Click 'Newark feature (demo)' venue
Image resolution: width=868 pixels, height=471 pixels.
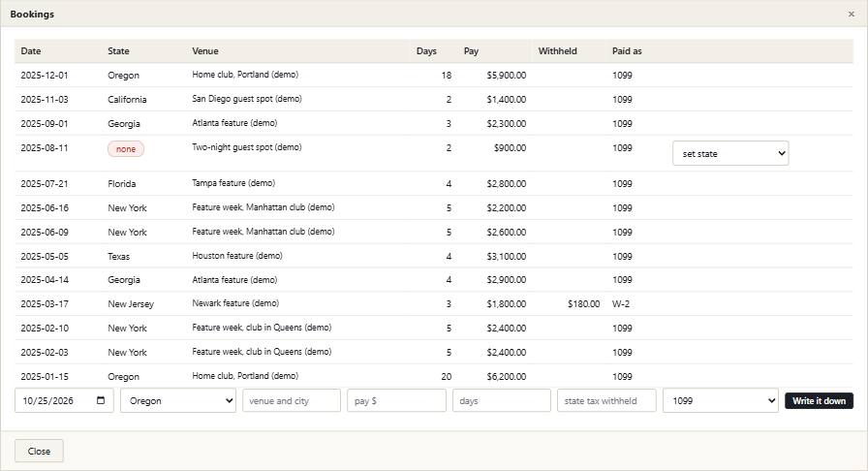click(x=235, y=303)
